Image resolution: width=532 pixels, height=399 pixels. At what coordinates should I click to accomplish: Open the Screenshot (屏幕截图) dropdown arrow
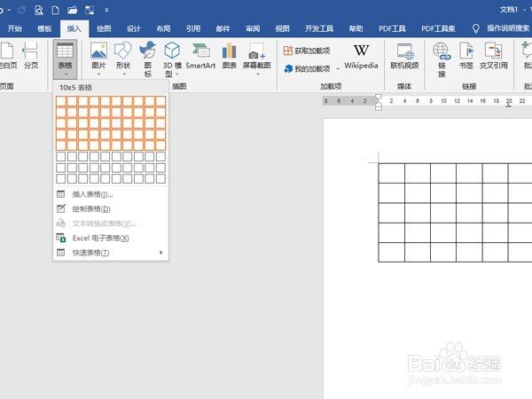(257, 74)
